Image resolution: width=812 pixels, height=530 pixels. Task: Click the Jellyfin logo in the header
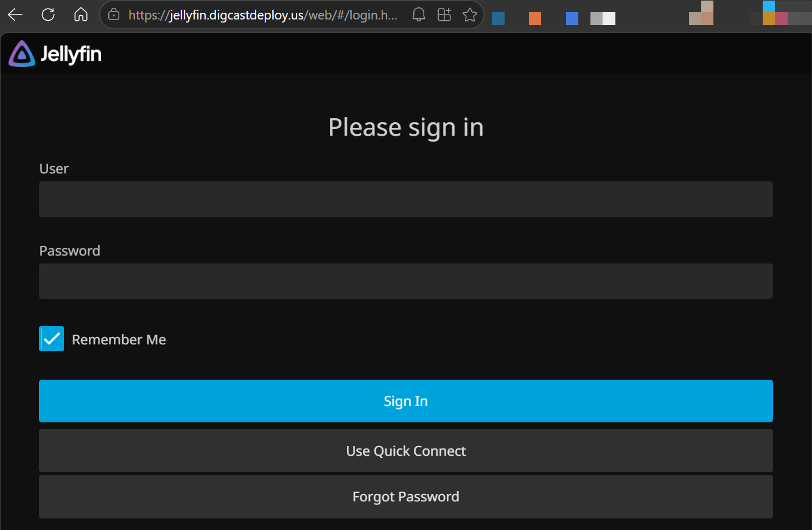click(x=55, y=54)
